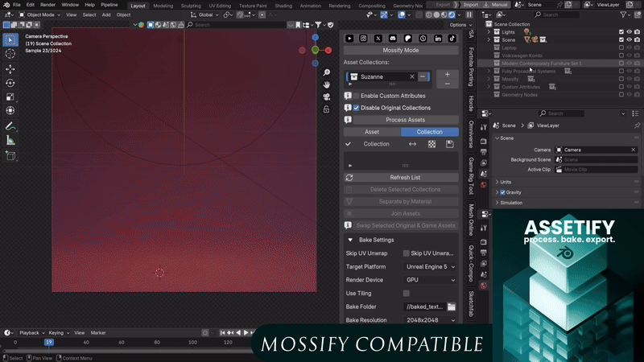Open the YouTube link icon

[x=349, y=38]
